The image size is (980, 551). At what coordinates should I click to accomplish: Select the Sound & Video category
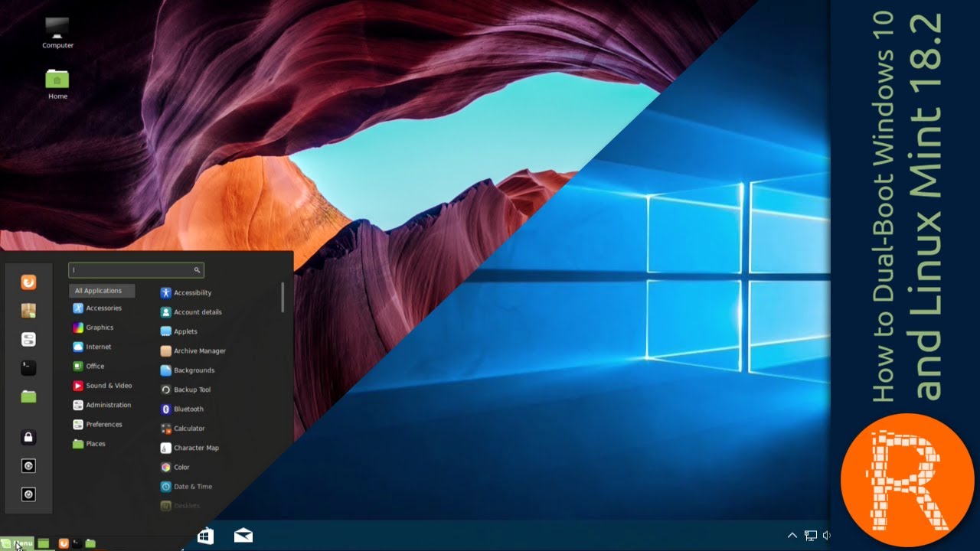pyautogui.click(x=102, y=386)
